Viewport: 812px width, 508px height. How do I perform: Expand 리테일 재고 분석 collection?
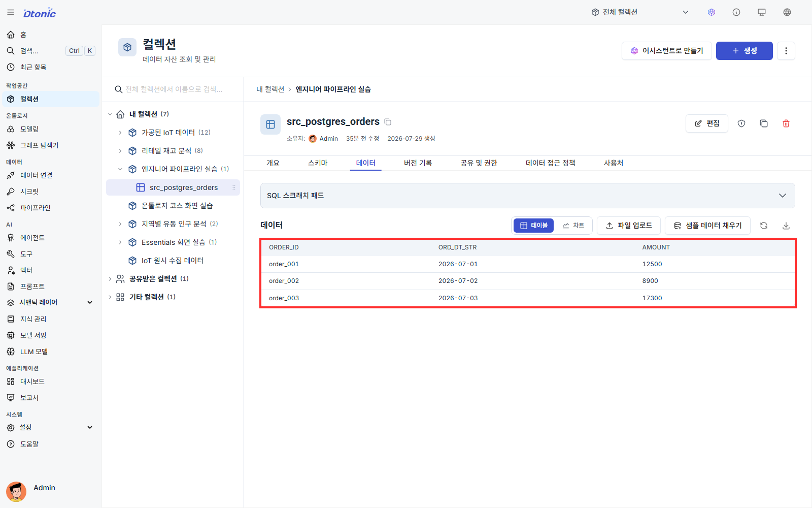120,151
